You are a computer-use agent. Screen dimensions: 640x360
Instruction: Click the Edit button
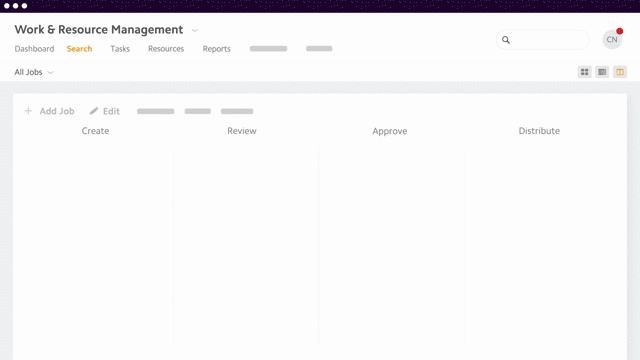(104, 111)
